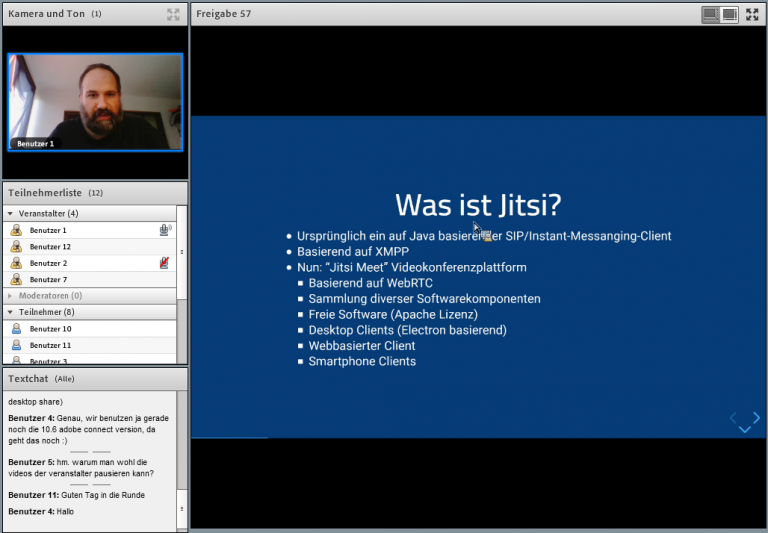Click Benutzer 11's Guten Tag message

(76, 495)
